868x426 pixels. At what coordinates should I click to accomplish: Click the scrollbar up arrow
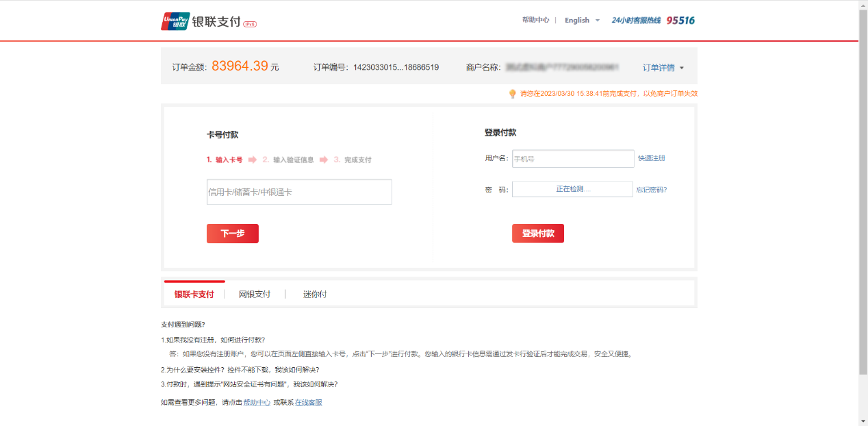[x=863, y=5]
